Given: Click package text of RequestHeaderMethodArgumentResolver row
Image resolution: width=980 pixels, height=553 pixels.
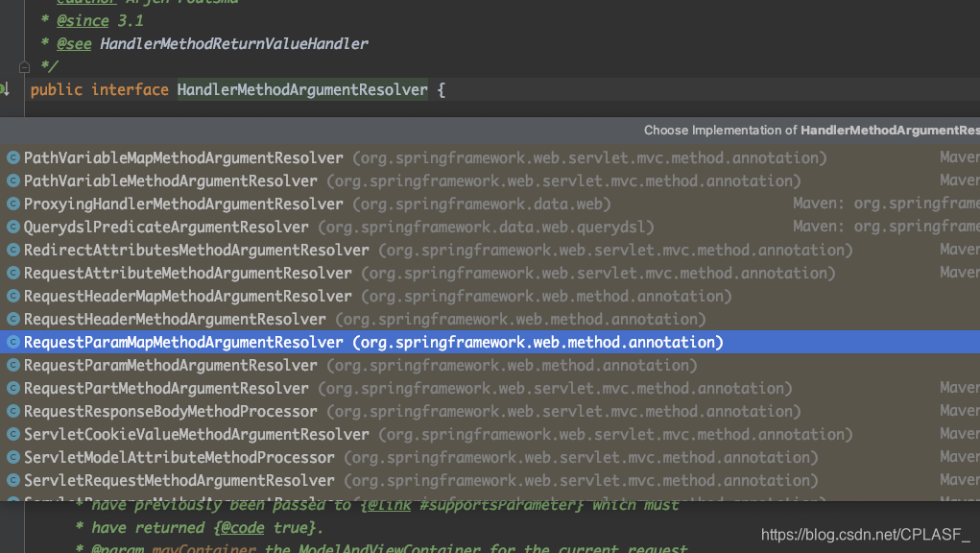Looking at the screenshot, I should [520, 320].
